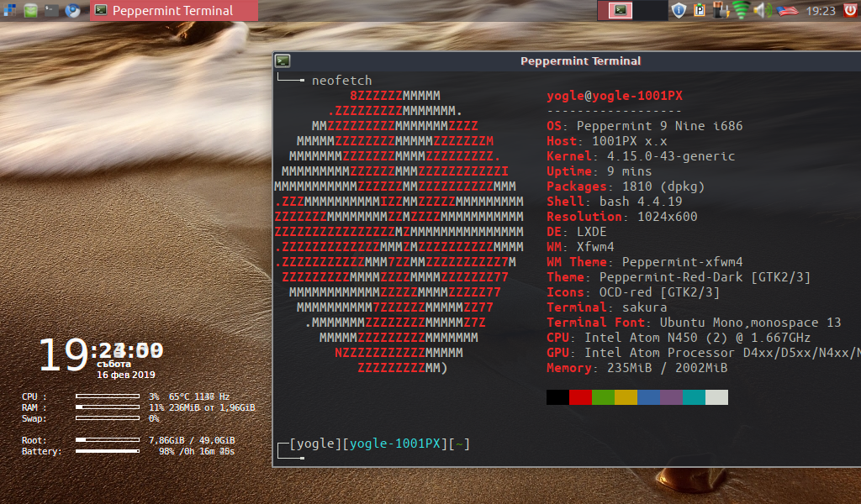Viewport: 861px width, 504px height.
Task: Click the terminal window's title bar icon
Action: coord(283,60)
